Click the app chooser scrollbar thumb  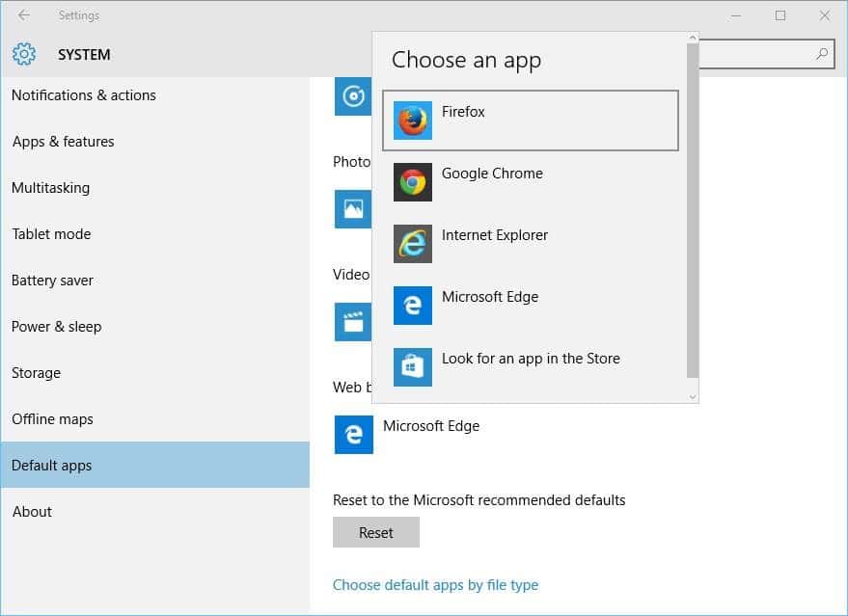point(693,211)
